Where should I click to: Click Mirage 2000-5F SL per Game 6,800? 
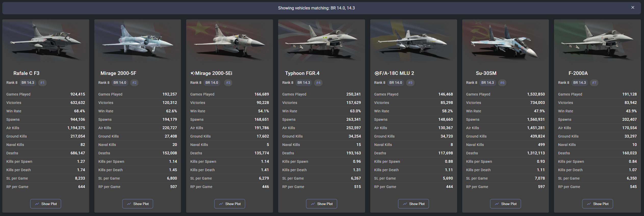click(x=172, y=178)
